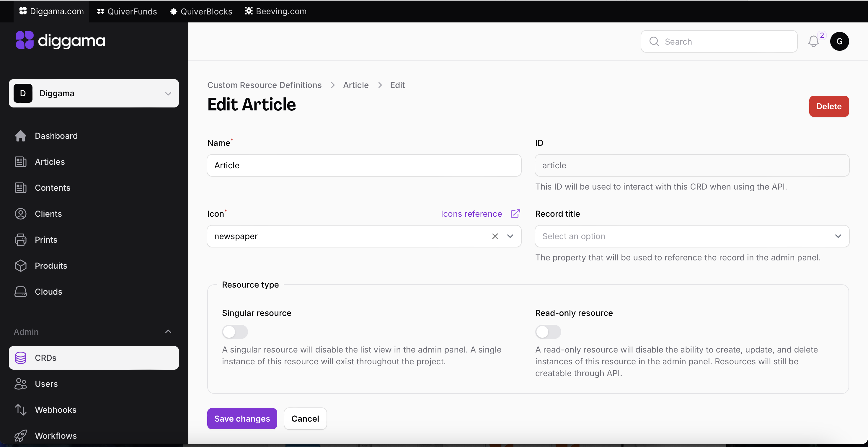Screen dimensions: 868x447
Task: Select Articles in the sidebar
Action: point(50,162)
